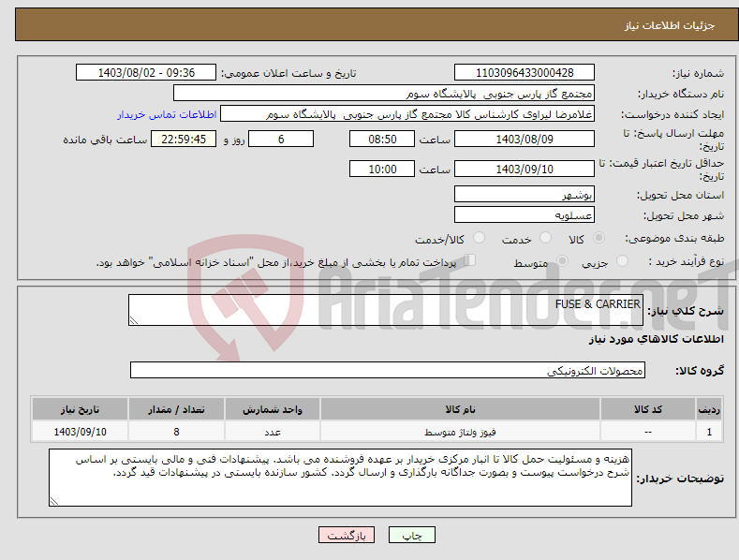Click the remaining time field 22:59:45
This screenshot has height=560, width=739.
[x=184, y=139]
